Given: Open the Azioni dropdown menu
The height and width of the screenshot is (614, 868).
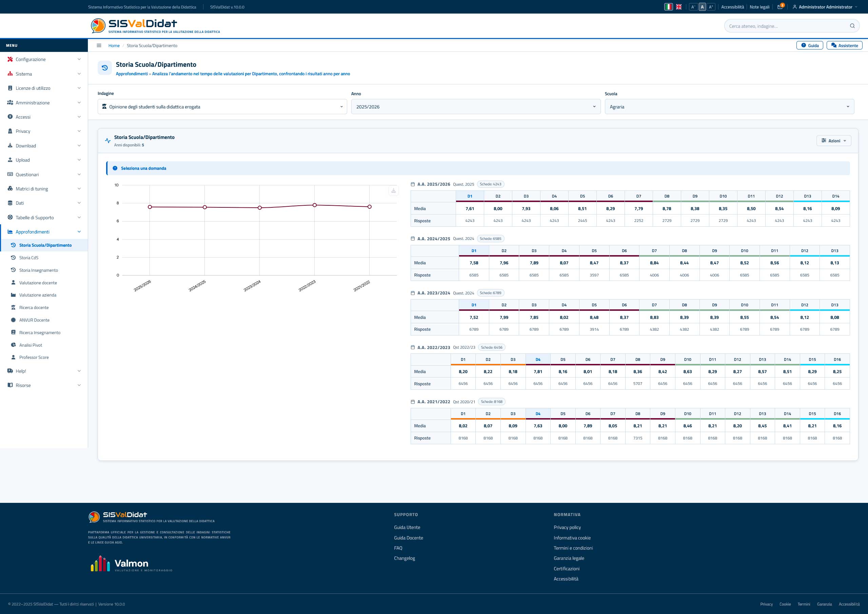Looking at the screenshot, I should 833,141.
